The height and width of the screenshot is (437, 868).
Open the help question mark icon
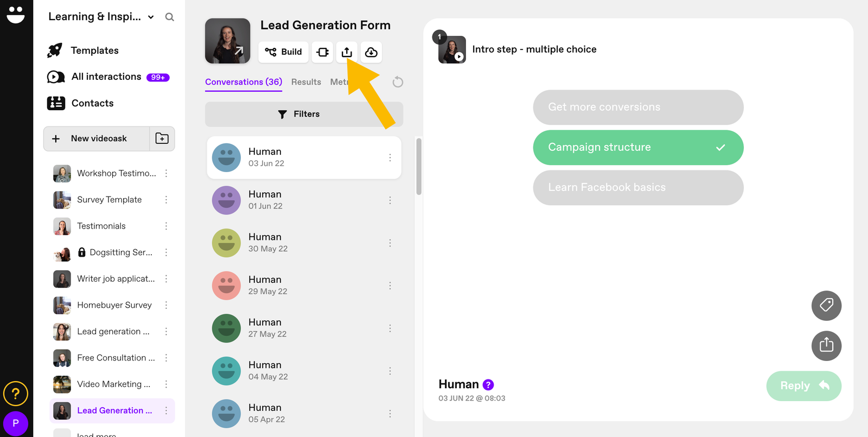[16, 394]
